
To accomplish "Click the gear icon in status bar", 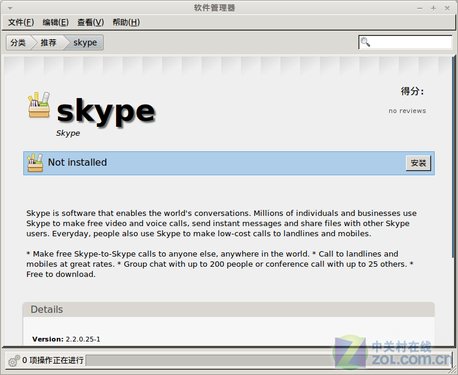I will pos(14,360).
